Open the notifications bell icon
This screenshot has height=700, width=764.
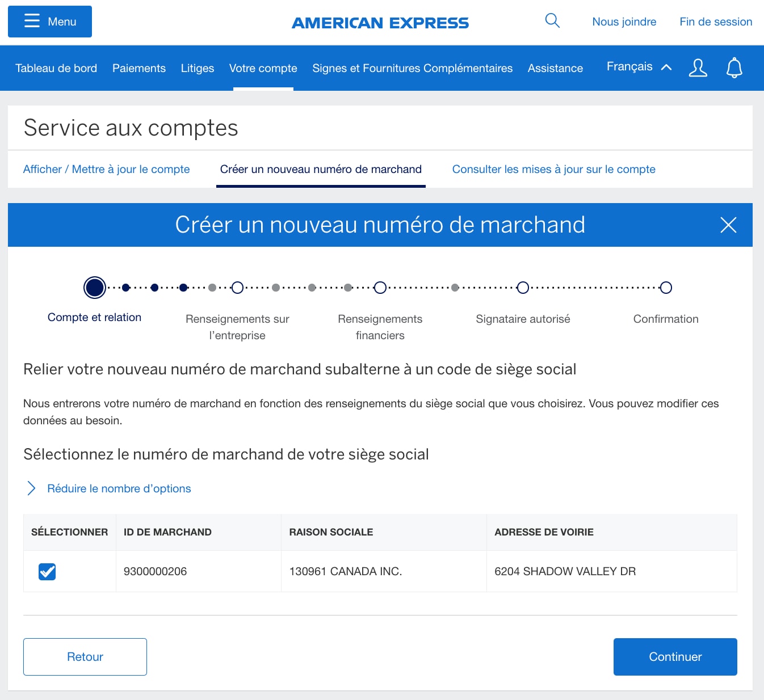coord(734,68)
